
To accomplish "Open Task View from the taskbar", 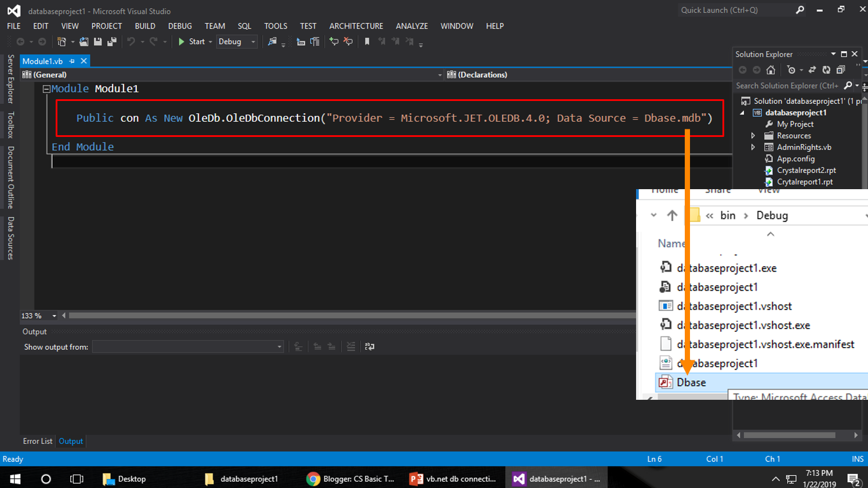I will pos(77,479).
